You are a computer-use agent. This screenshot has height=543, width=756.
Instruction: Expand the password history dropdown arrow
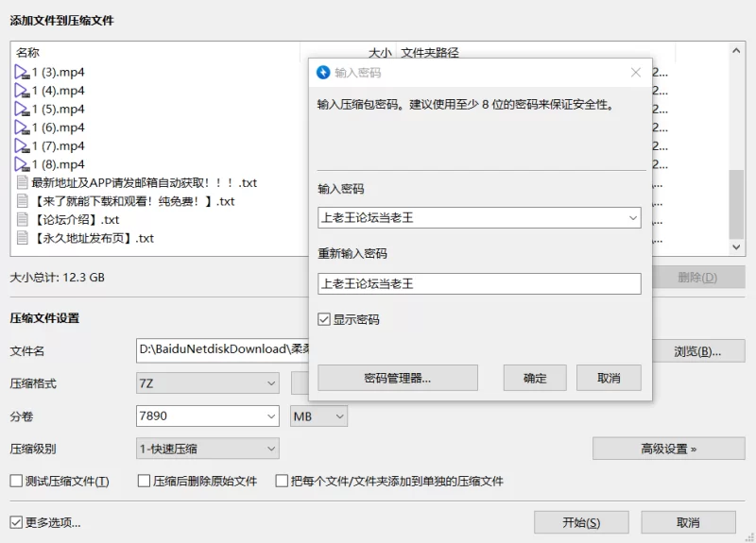tap(632, 218)
